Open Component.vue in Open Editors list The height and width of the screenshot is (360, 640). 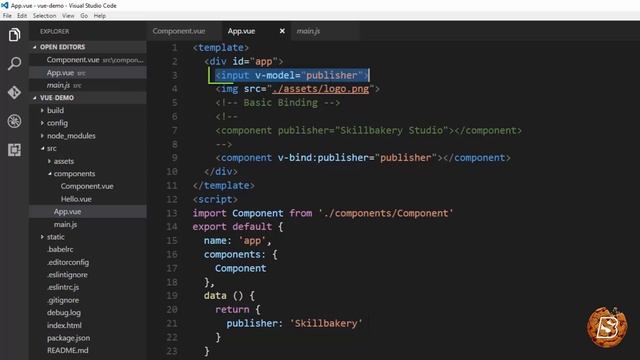coord(88,60)
